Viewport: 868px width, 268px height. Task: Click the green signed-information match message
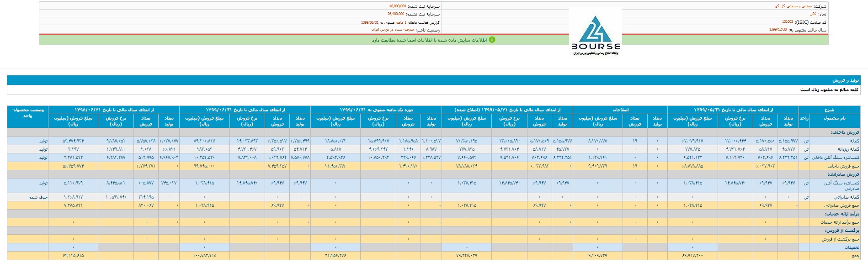click(x=429, y=40)
